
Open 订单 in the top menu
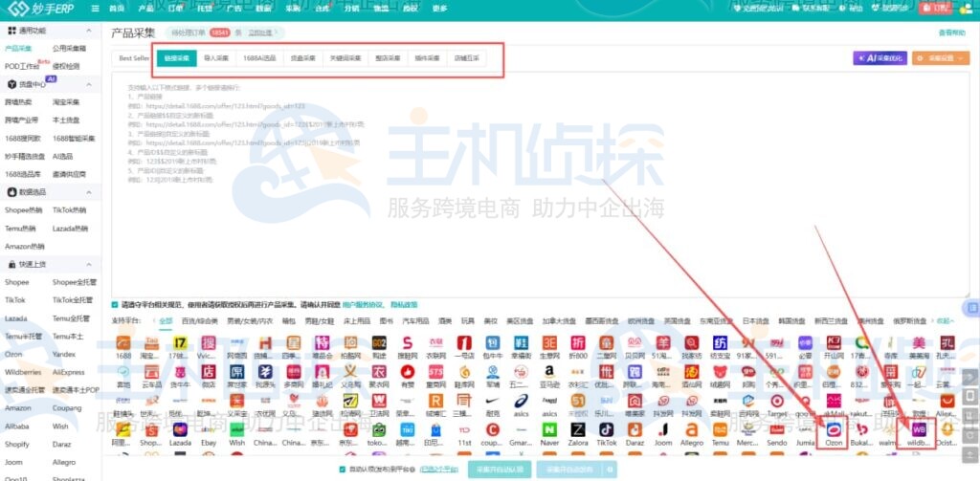point(176,8)
